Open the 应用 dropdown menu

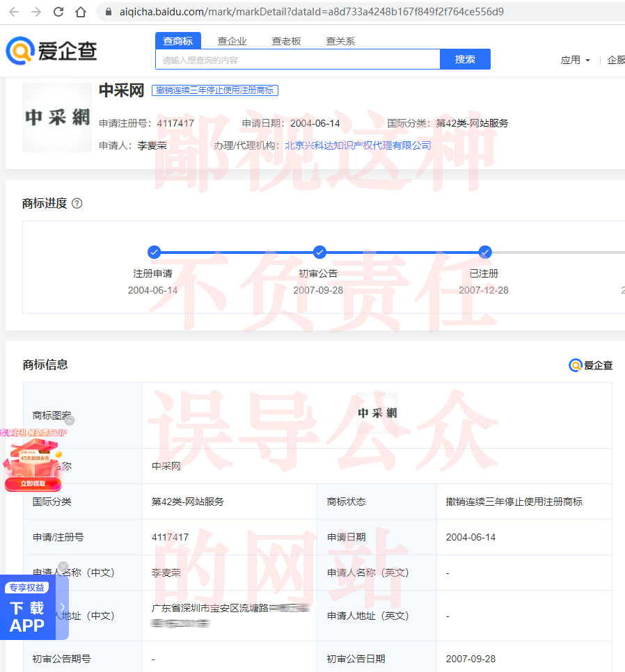[x=575, y=61]
